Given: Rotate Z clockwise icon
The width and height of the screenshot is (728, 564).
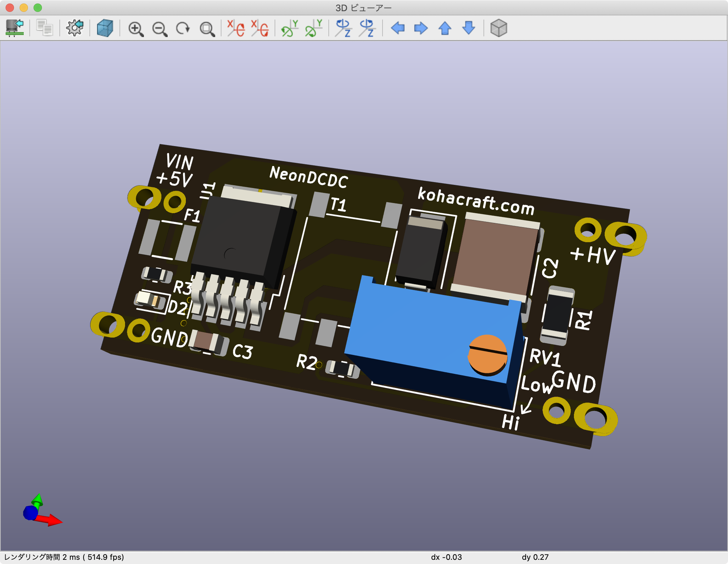Looking at the screenshot, I should 343,28.
